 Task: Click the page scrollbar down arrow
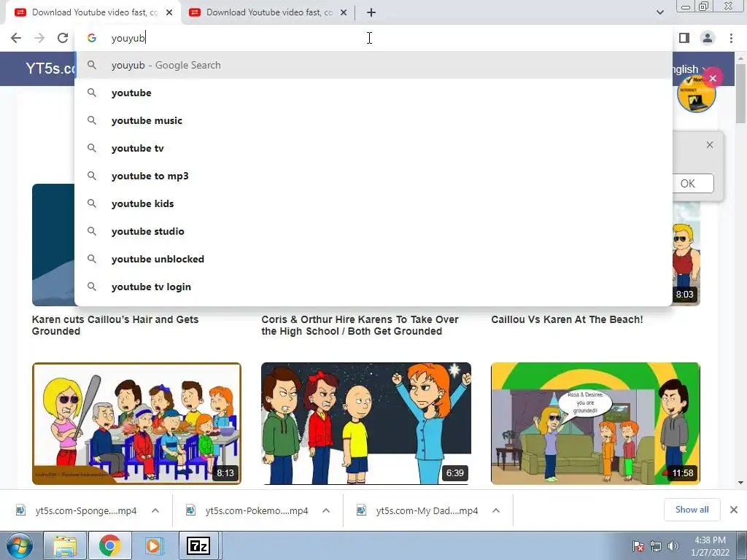tap(741, 483)
